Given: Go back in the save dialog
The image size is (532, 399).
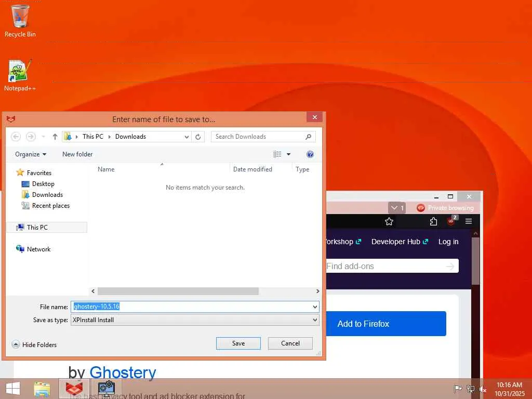Looking at the screenshot, I should point(16,137).
